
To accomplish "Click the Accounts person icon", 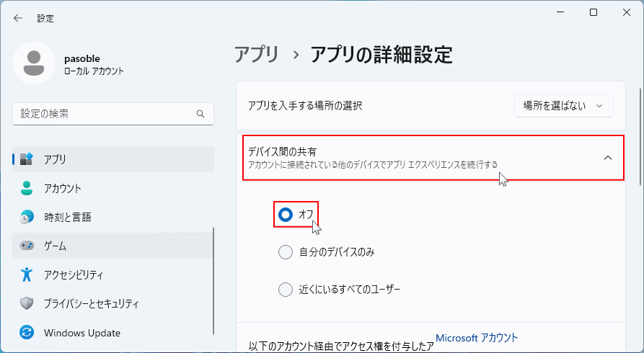I will coord(27,188).
